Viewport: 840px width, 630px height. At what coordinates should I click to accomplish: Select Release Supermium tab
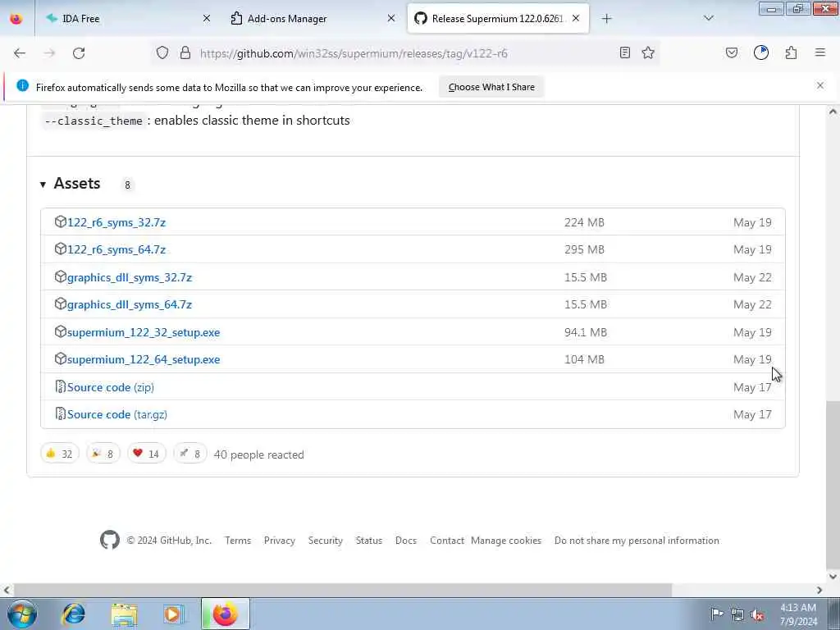[498, 19]
